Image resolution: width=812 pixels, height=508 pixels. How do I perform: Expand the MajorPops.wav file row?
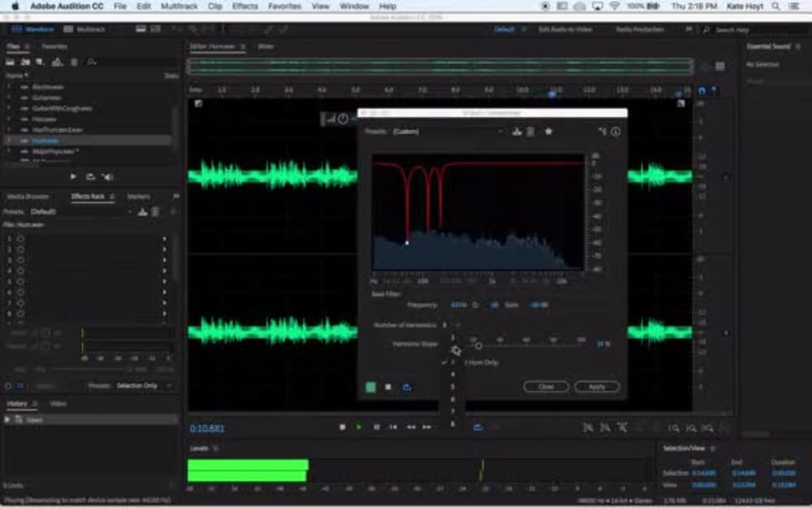(x=8, y=151)
